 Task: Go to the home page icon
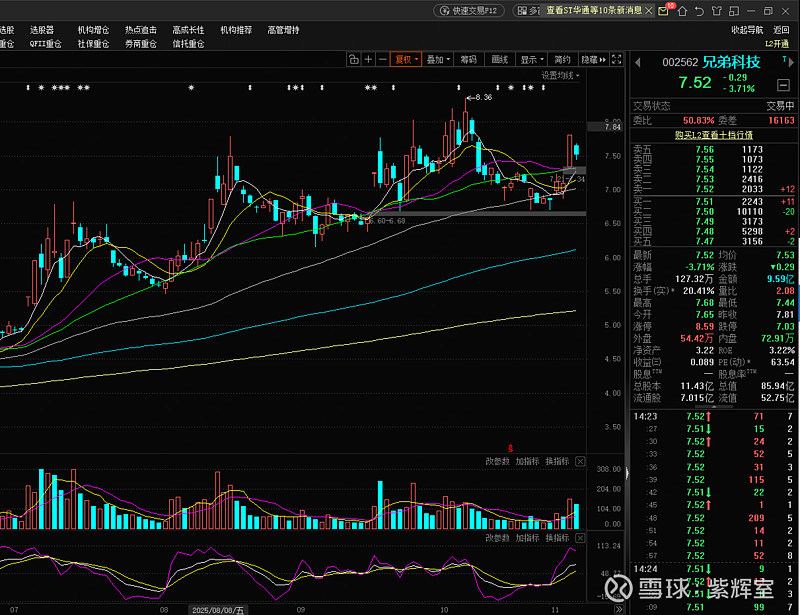pyautogui.click(x=682, y=11)
